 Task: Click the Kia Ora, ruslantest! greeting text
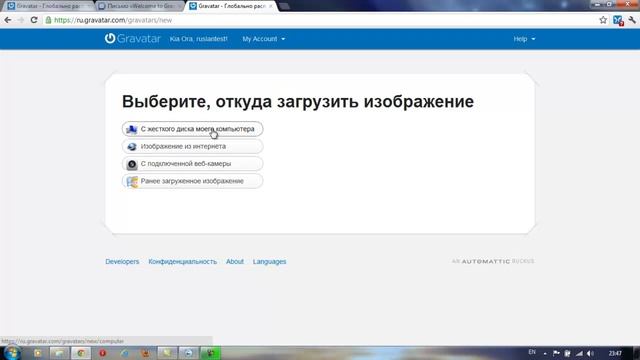pyautogui.click(x=198, y=39)
